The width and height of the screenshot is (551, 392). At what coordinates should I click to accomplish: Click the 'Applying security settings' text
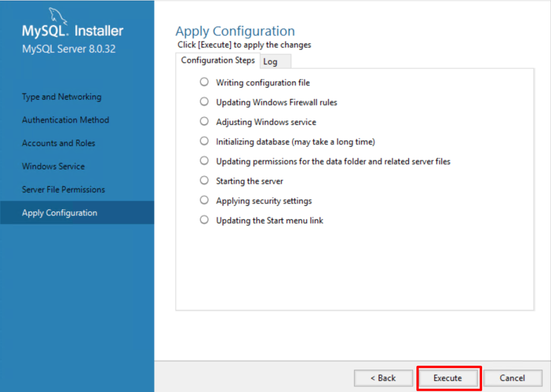[264, 201]
